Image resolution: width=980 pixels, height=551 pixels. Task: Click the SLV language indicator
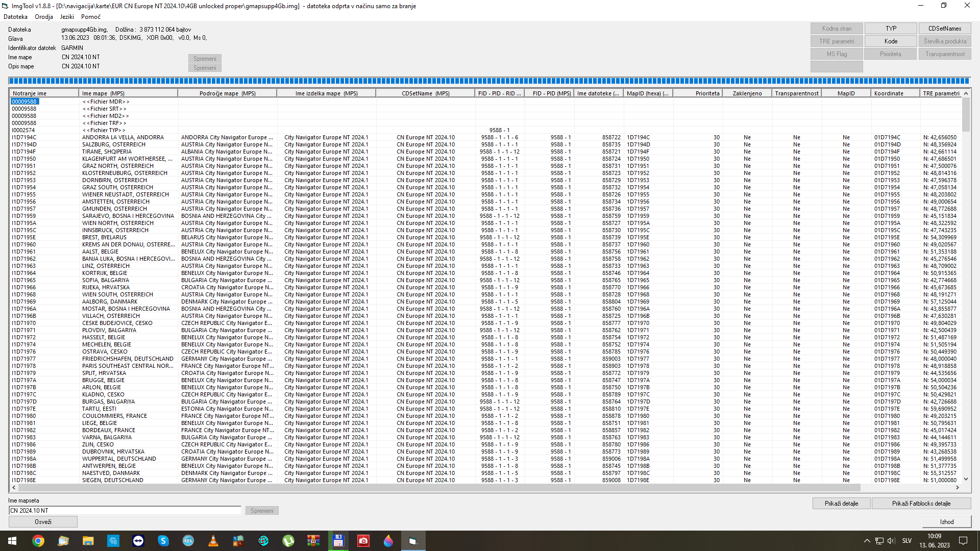(x=907, y=541)
